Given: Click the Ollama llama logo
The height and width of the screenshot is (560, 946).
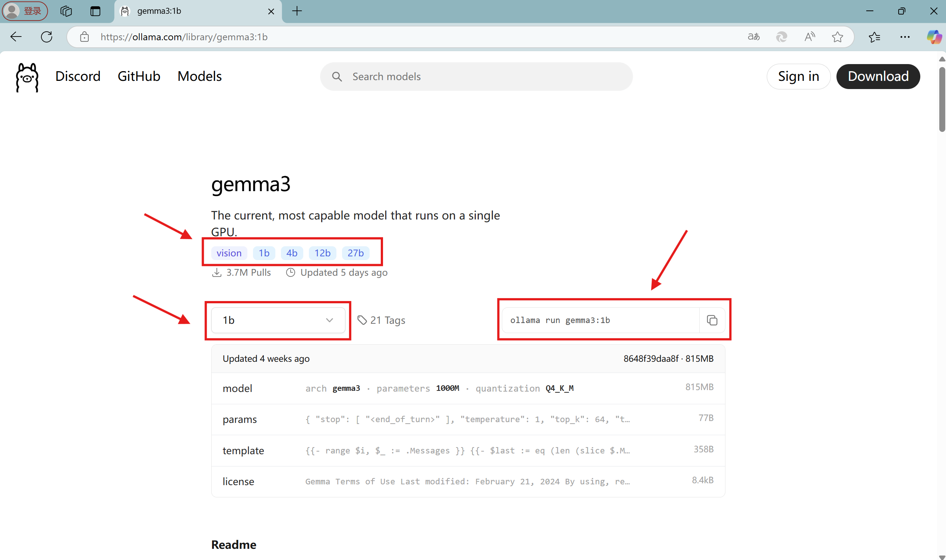Looking at the screenshot, I should pos(27,77).
